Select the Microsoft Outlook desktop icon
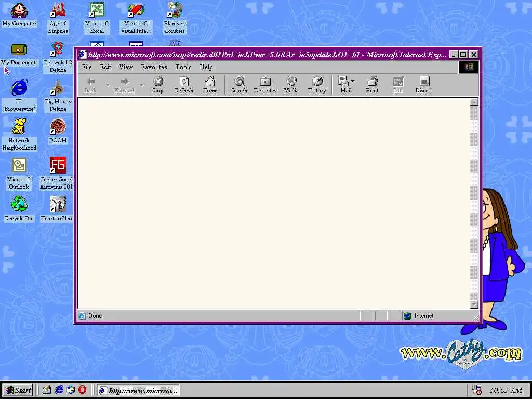532x399 pixels. pyautogui.click(x=19, y=174)
